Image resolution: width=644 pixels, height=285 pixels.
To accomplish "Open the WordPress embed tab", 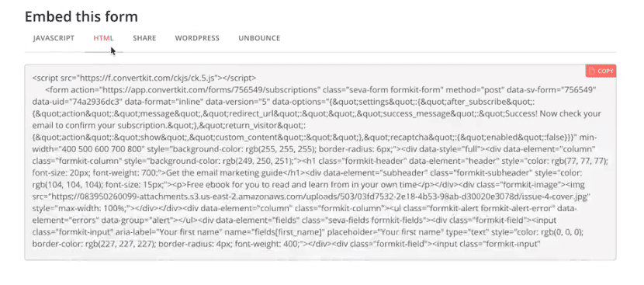I will point(197,38).
